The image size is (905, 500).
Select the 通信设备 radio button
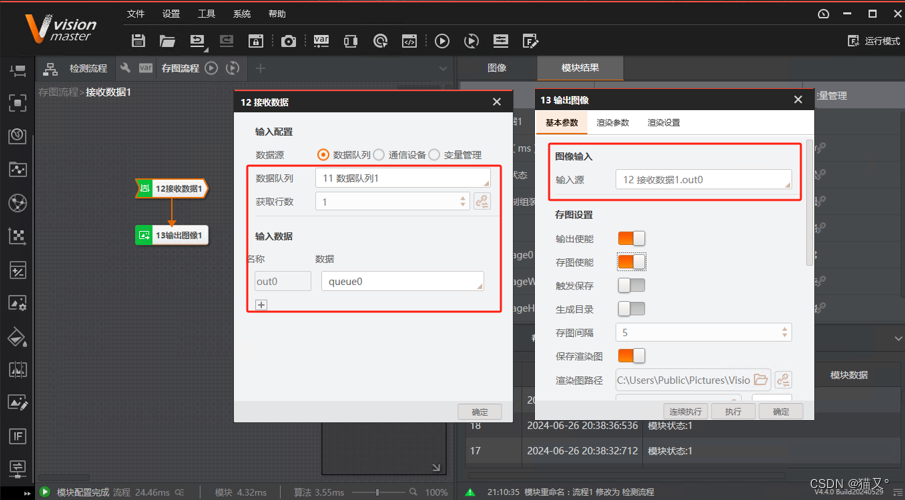pyautogui.click(x=379, y=155)
